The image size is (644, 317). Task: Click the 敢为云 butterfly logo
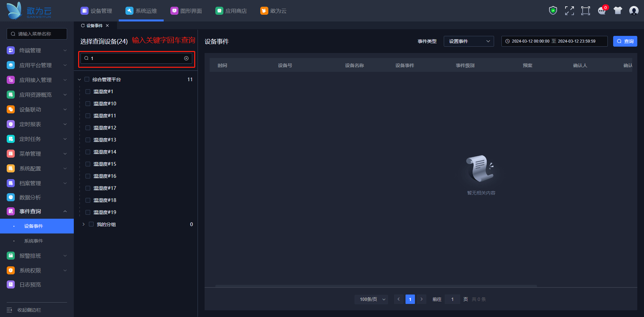click(x=29, y=11)
